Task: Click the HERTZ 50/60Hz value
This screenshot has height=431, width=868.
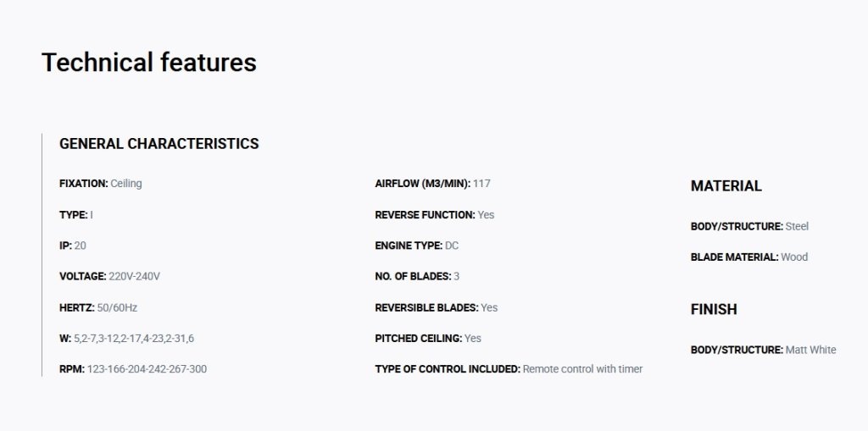Action: 98,307
